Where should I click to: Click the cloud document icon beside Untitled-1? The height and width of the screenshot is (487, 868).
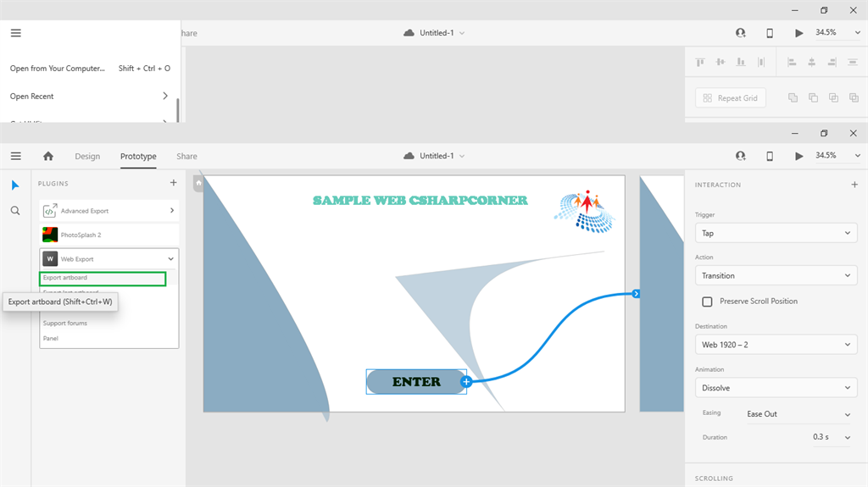pos(409,156)
